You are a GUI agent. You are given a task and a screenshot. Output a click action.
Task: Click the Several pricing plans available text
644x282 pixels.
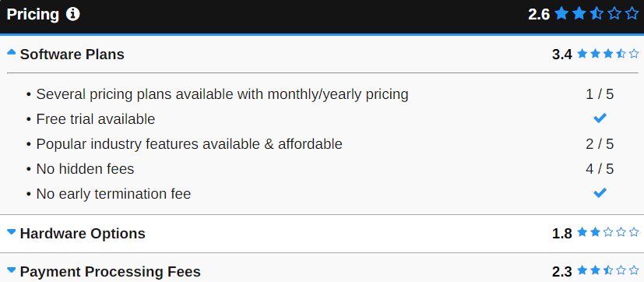tap(222, 94)
